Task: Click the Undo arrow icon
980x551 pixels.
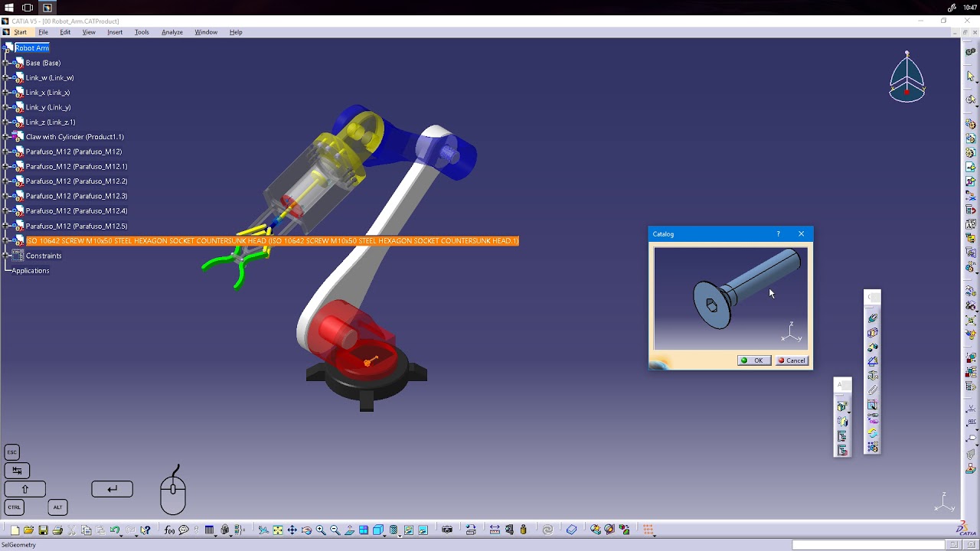Action: (114, 530)
